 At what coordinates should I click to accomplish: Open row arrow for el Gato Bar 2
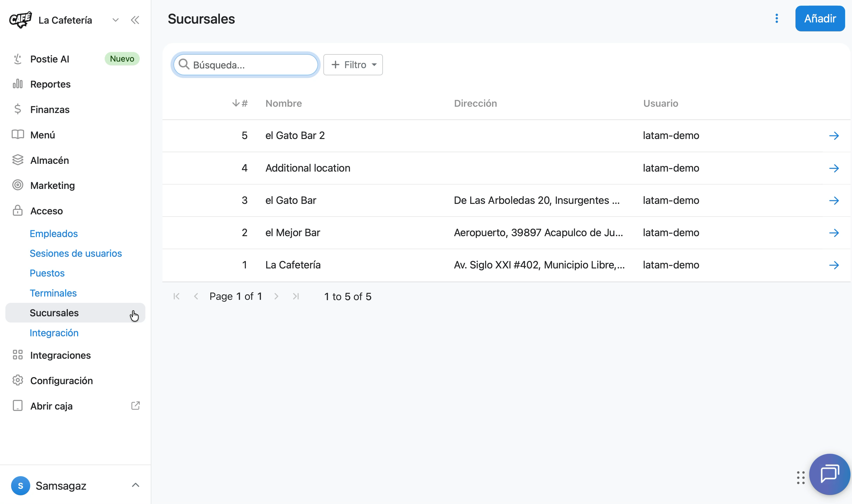(834, 136)
